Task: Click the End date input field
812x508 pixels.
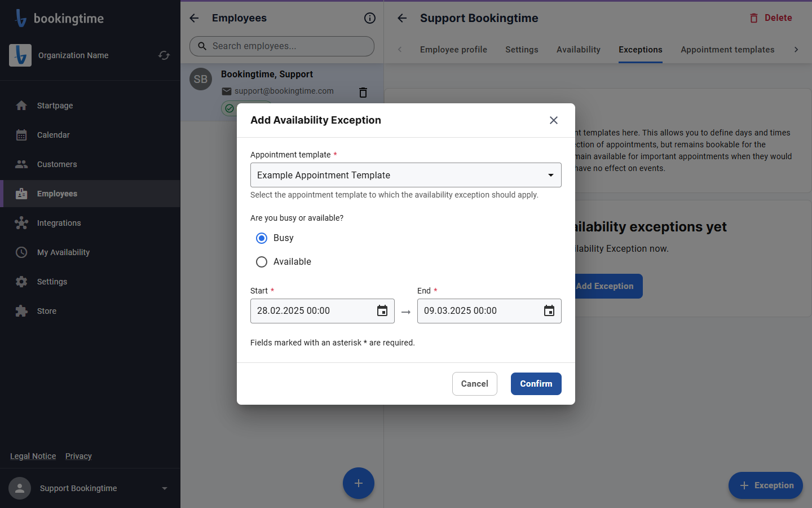Action: (x=489, y=311)
